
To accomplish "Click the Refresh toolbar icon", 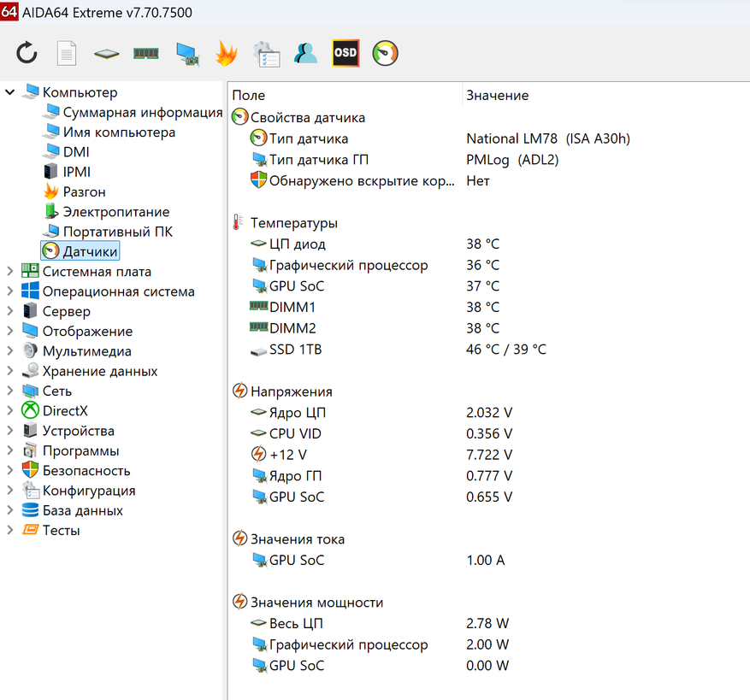I will coord(27,54).
